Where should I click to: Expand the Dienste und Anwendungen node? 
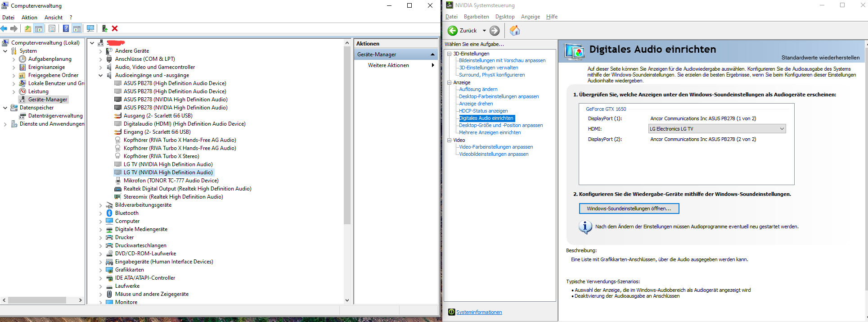(x=5, y=124)
